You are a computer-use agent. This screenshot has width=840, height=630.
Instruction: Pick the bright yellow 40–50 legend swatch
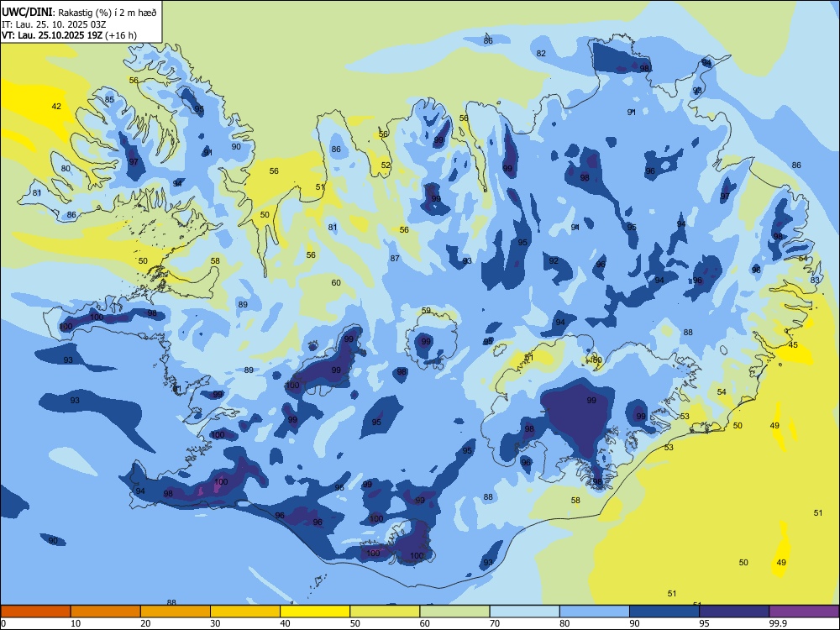tap(315, 612)
